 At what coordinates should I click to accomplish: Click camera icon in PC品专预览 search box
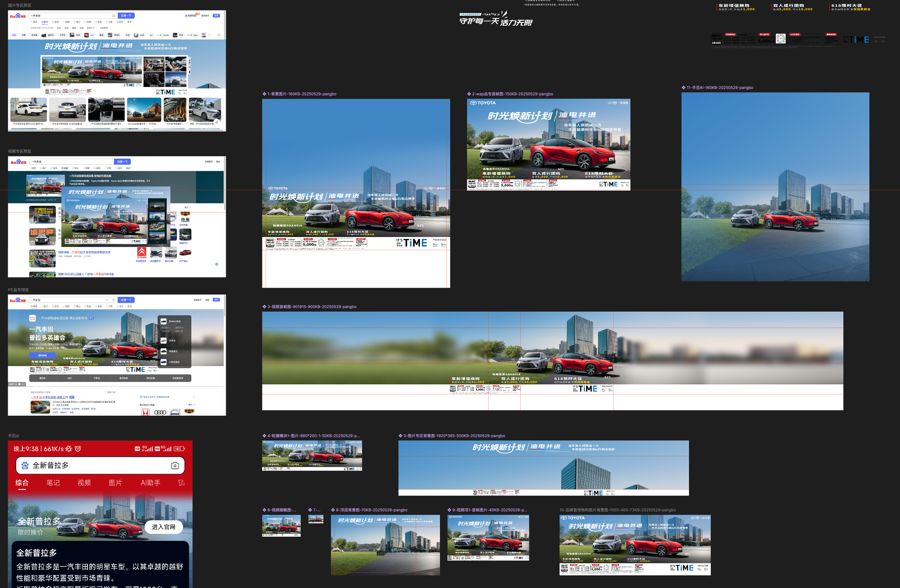point(114,300)
